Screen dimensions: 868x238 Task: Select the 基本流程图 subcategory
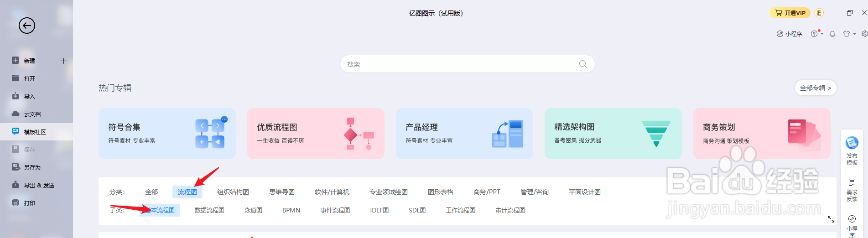tap(160, 210)
